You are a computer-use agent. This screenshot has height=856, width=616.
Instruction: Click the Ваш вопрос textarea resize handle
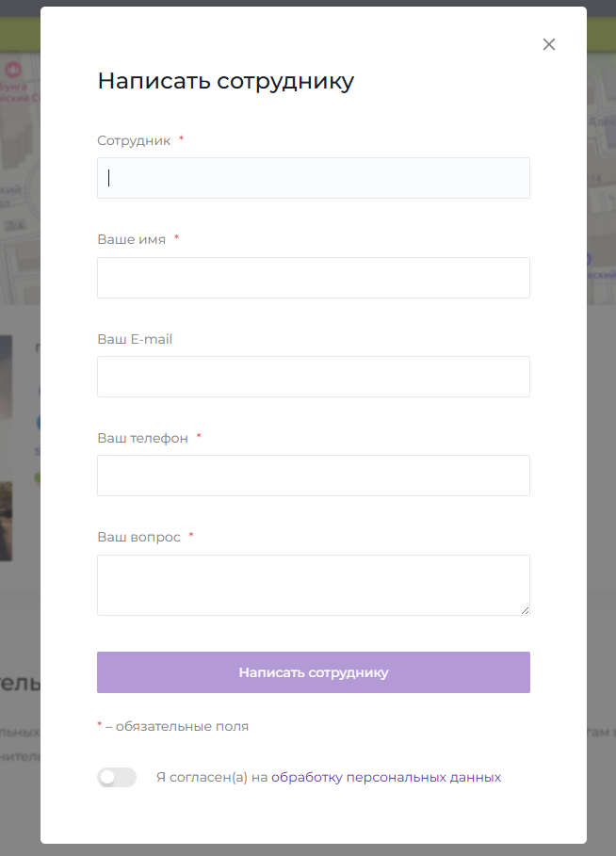click(x=525, y=610)
